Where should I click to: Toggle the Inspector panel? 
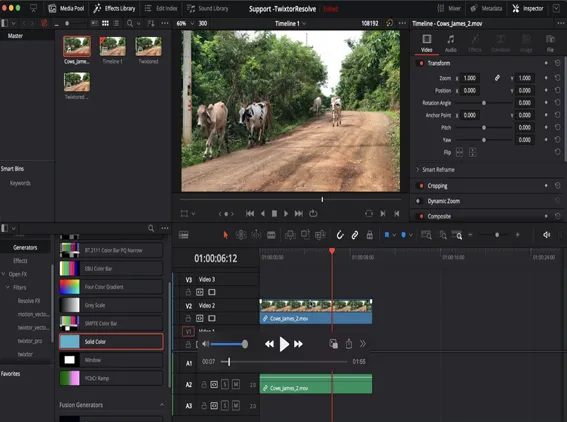pos(528,8)
